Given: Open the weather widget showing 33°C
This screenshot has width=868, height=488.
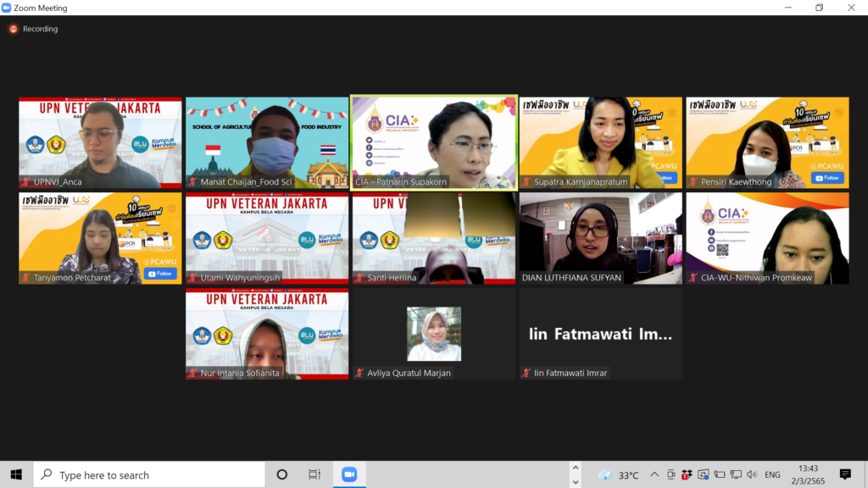Looking at the screenshot, I should point(619,474).
